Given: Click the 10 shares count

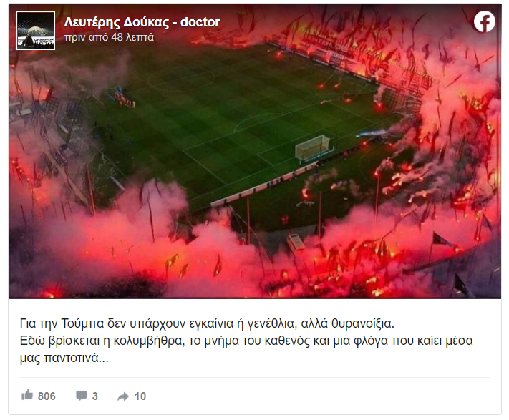Looking at the screenshot, I should 140,396.
